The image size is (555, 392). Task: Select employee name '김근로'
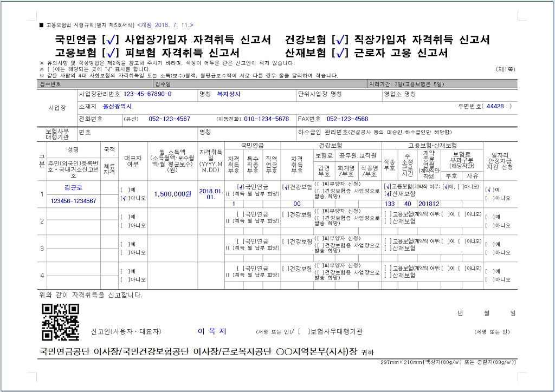pyautogui.click(x=74, y=188)
